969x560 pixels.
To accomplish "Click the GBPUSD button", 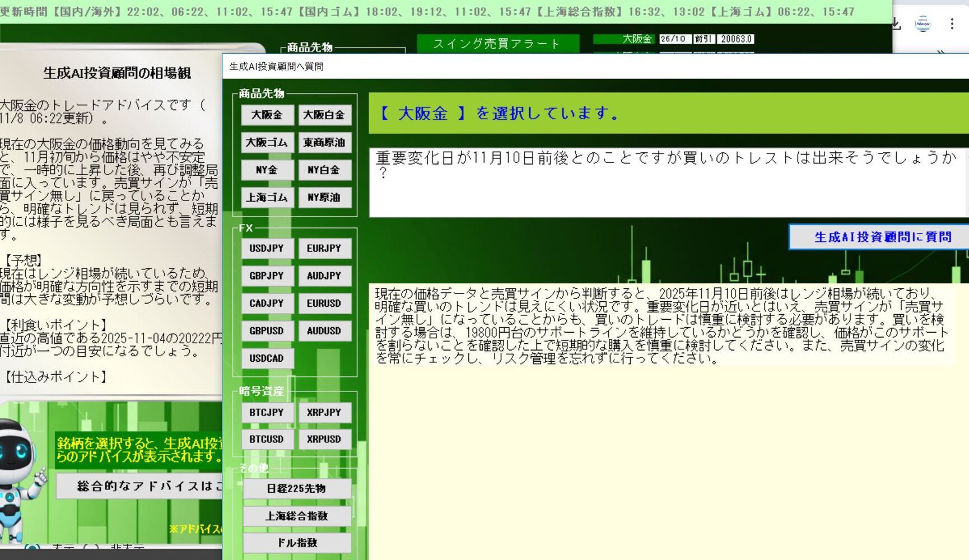I will coord(267,330).
